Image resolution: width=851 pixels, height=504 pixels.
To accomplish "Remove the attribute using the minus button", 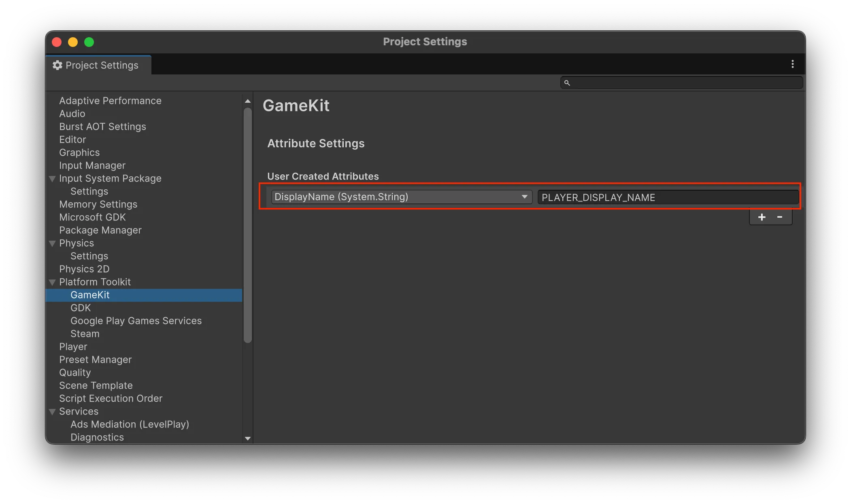I will pos(779,217).
